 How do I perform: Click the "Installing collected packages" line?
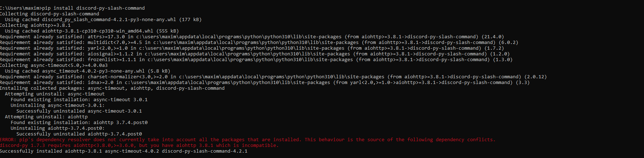click(x=112, y=88)
